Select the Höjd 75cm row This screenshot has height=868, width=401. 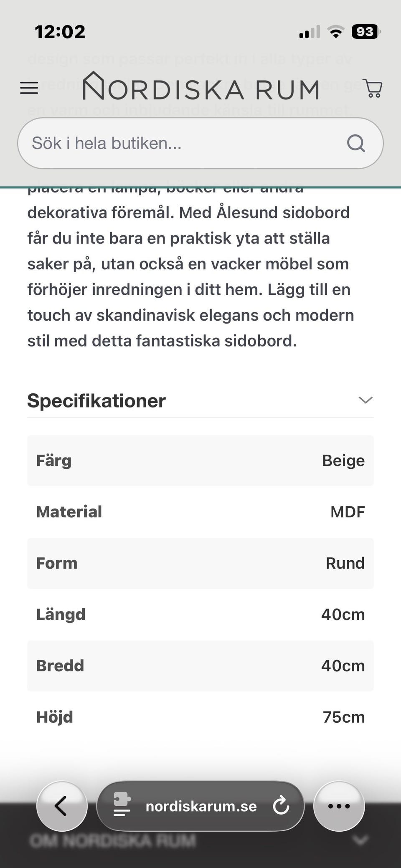[200, 717]
